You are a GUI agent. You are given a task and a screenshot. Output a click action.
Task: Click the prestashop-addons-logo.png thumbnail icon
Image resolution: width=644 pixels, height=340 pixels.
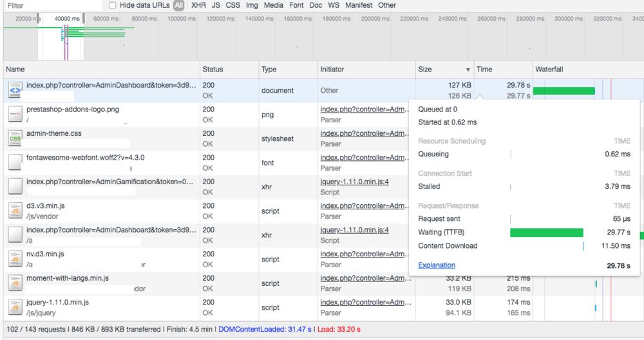15,114
